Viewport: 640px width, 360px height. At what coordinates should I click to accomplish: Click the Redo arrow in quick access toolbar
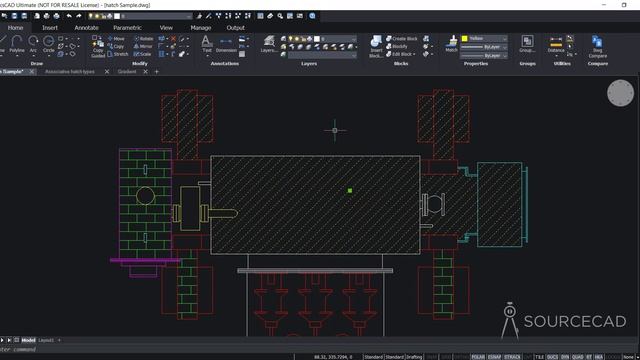pos(79,16)
